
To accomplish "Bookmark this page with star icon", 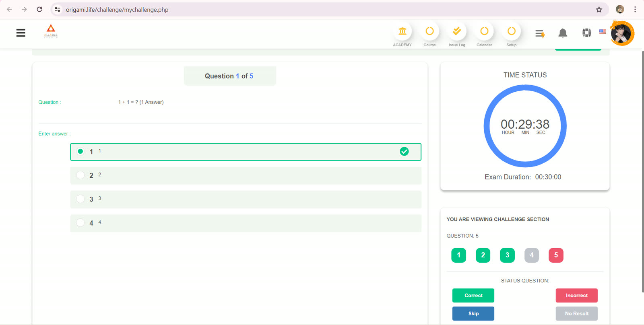I will [599, 9].
